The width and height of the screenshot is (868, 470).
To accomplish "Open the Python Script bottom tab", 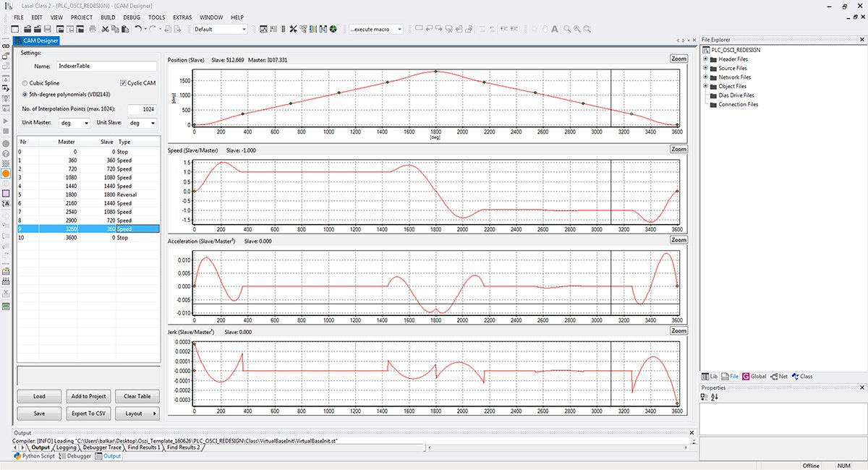I will (x=34, y=456).
